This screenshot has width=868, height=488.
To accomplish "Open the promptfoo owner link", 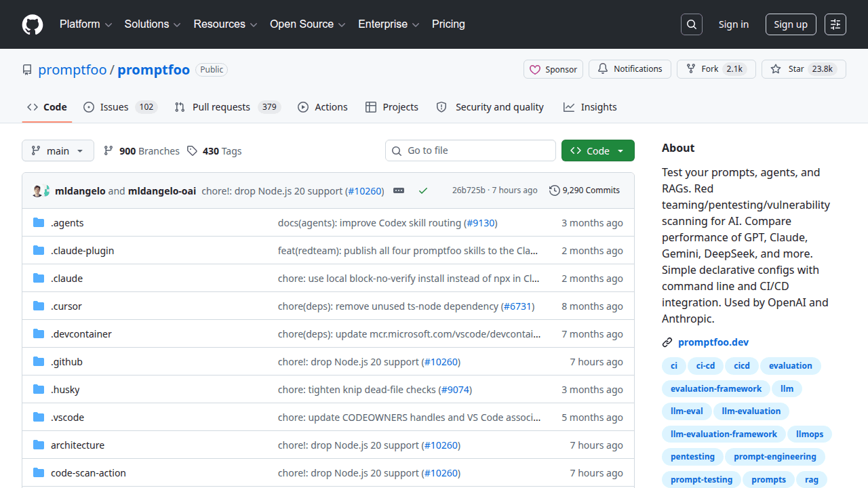I will coord(73,70).
